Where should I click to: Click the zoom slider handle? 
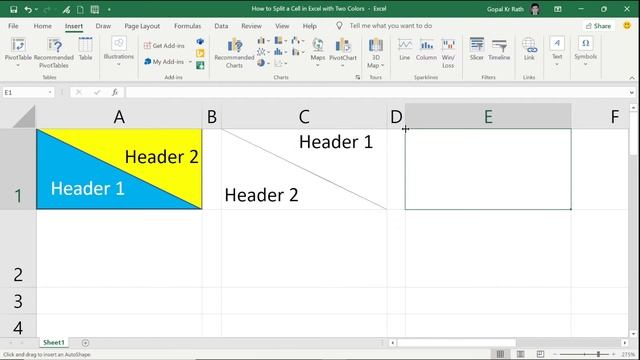598,354
